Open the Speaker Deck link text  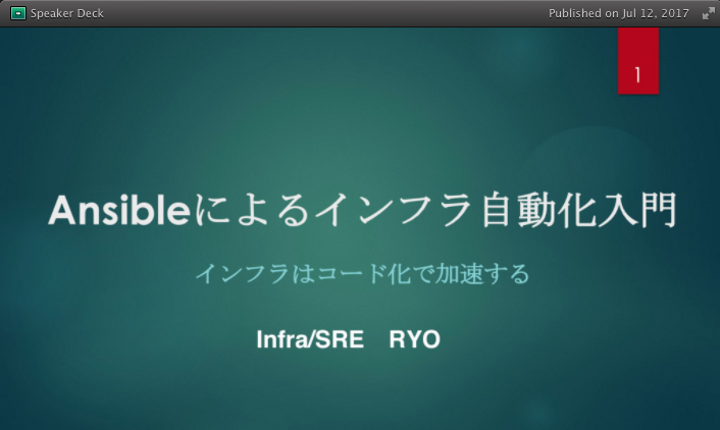(67, 13)
